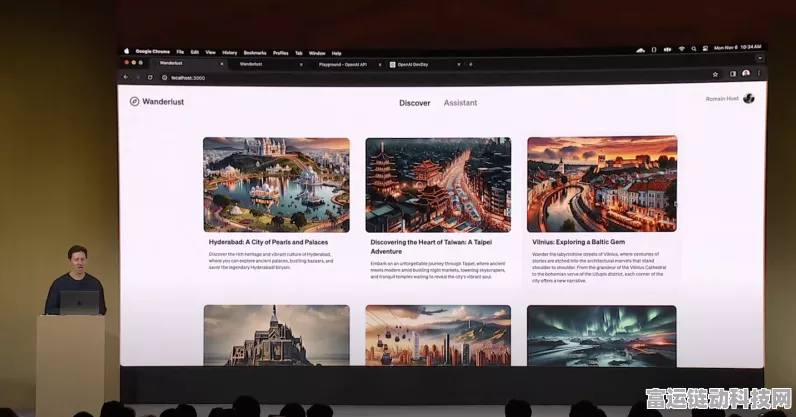The width and height of the screenshot is (796, 417).
Task: Close the OpenAI DevDay tab
Action: (x=458, y=65)
